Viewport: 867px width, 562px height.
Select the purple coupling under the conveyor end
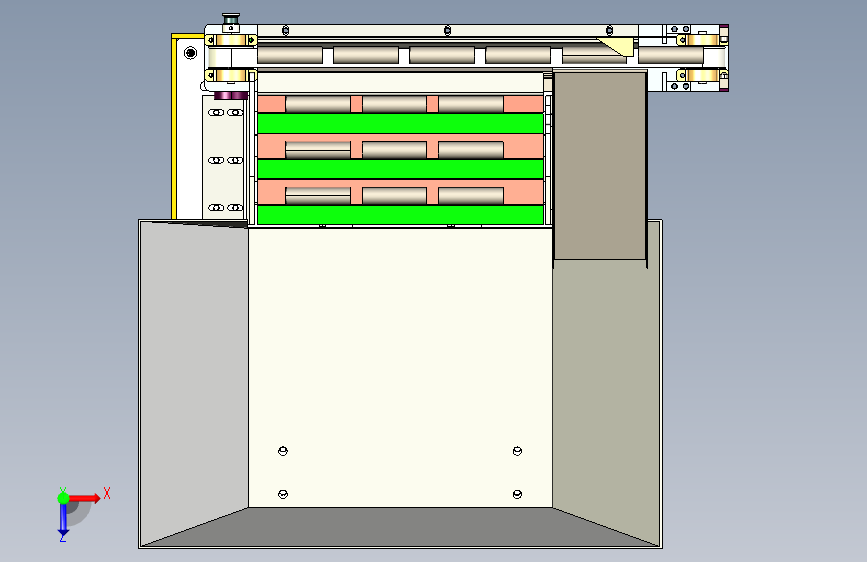point(231,96)
